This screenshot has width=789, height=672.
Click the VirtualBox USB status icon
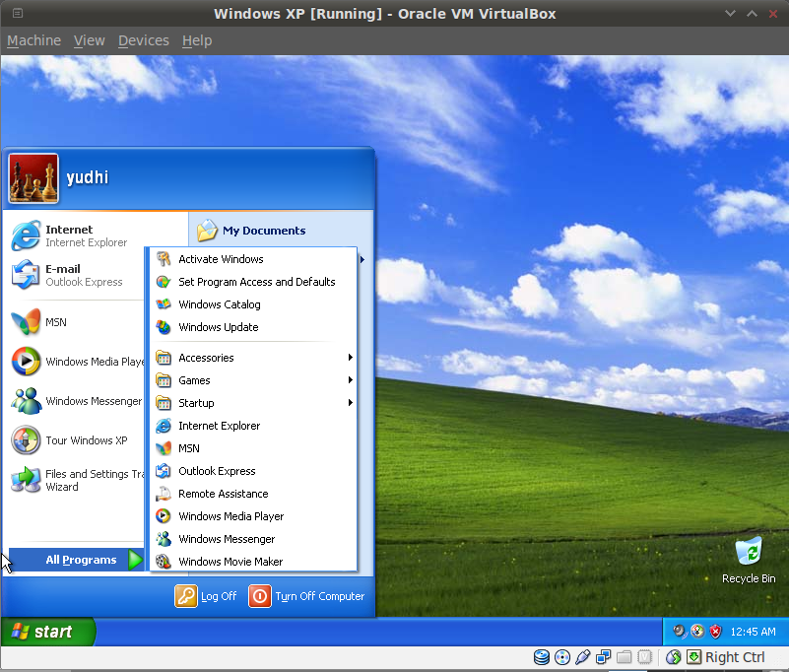(583, 657)
